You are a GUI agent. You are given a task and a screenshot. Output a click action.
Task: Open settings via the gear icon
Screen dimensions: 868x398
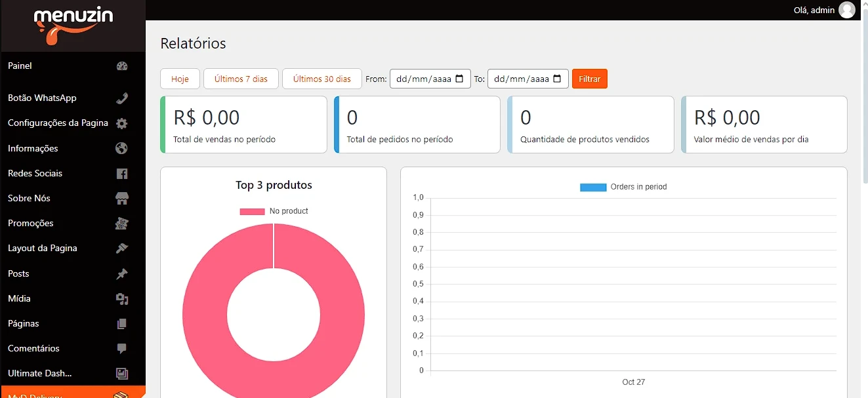(121, 123)
